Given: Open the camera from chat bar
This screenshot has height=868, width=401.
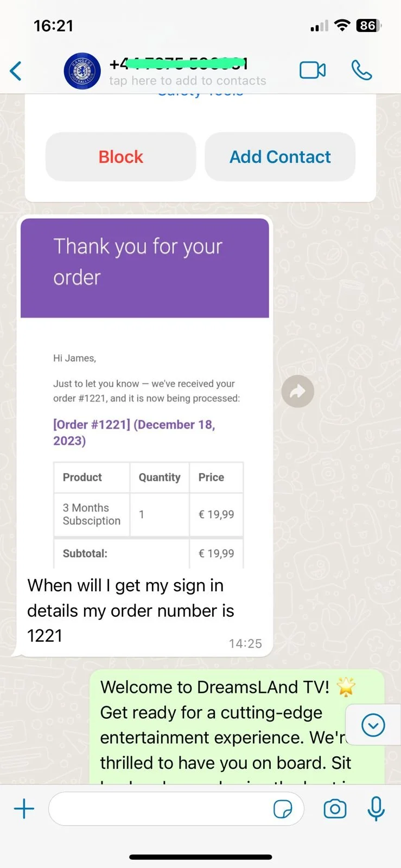Looking at the screenshot, I should [x=335, y=809].
